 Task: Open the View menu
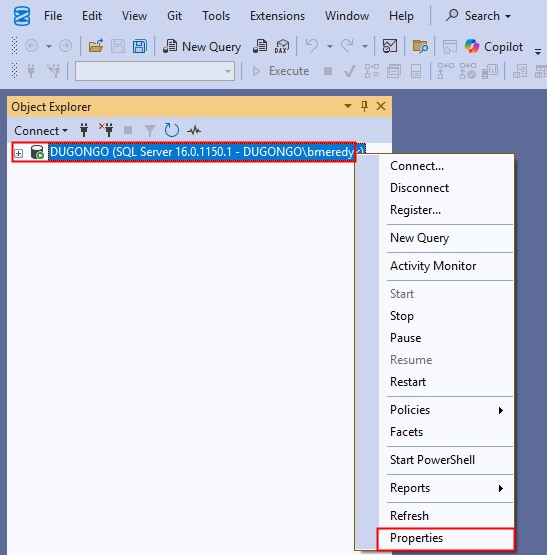pyautogui.click(x=134, y=16)
